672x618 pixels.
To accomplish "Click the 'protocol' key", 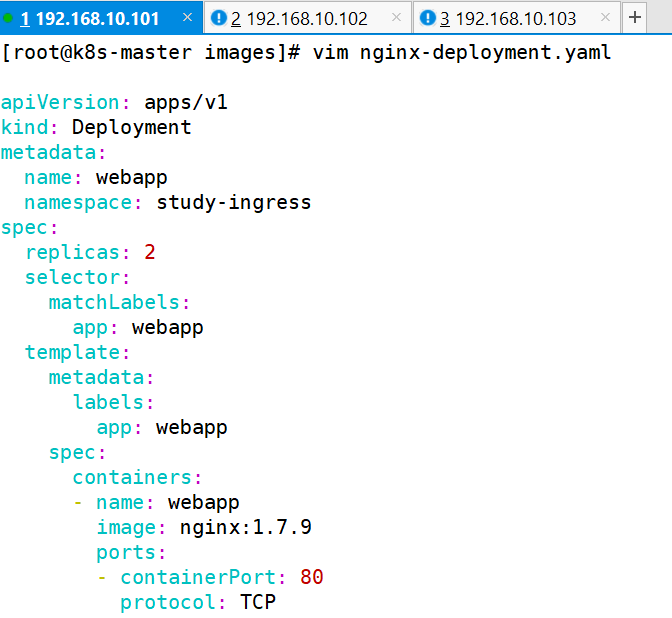I will point(168,603).
